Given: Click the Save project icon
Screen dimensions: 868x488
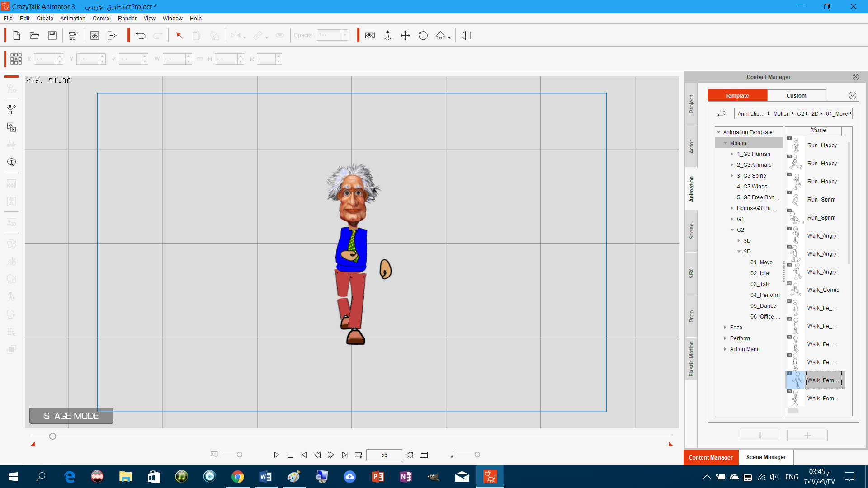Looking at the screenshot, I should coord(52,36).
